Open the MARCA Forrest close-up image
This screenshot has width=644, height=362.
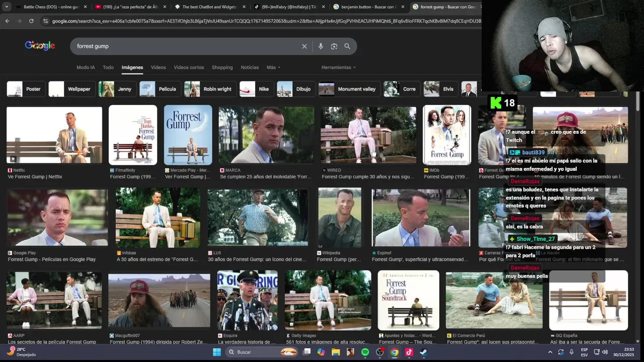coord(266,135)
